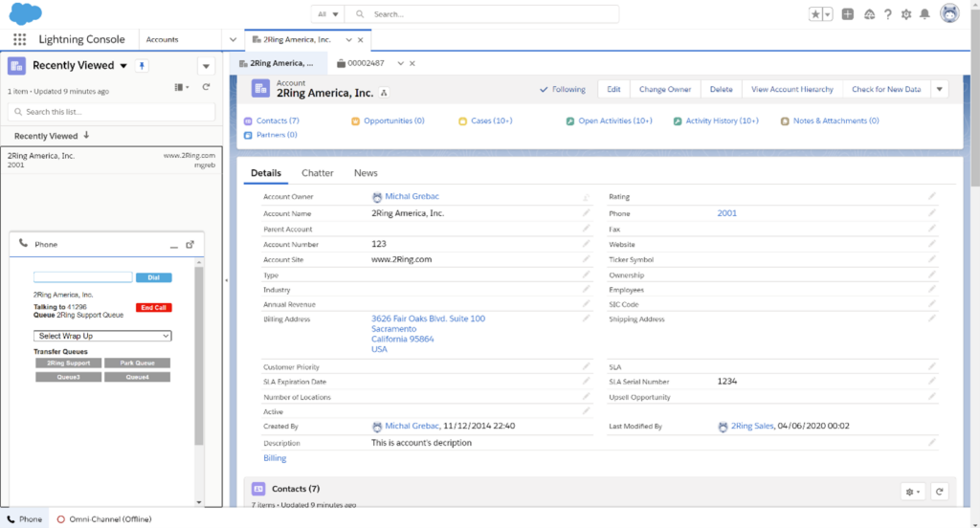Switch to the Chatter tab

[318, 173]
